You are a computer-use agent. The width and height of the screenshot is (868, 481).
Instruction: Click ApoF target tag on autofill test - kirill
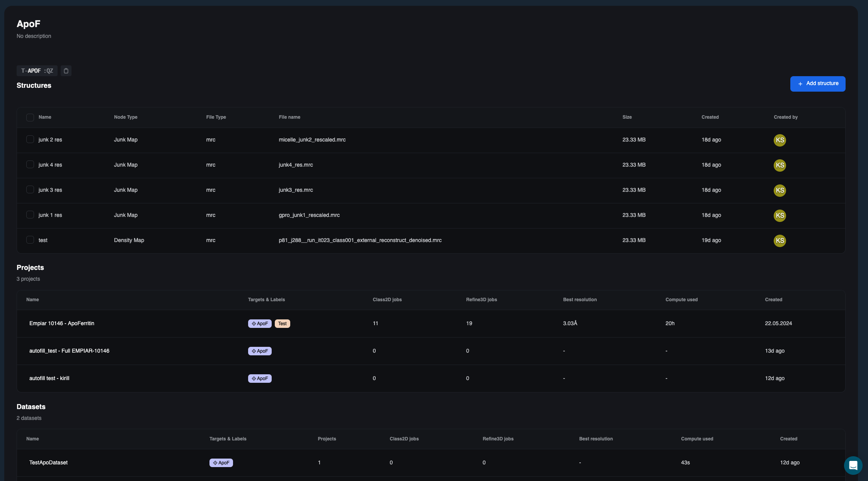point(260,379)
